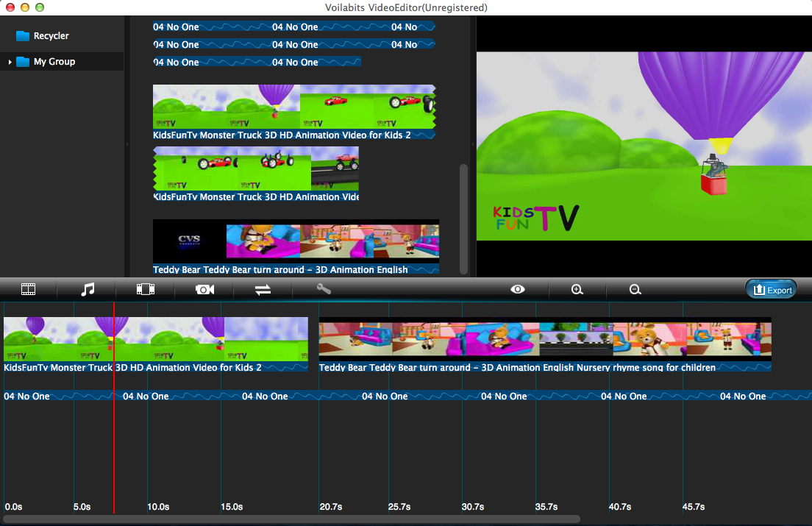Open the music note audio tab

click(x=88, y=289)
